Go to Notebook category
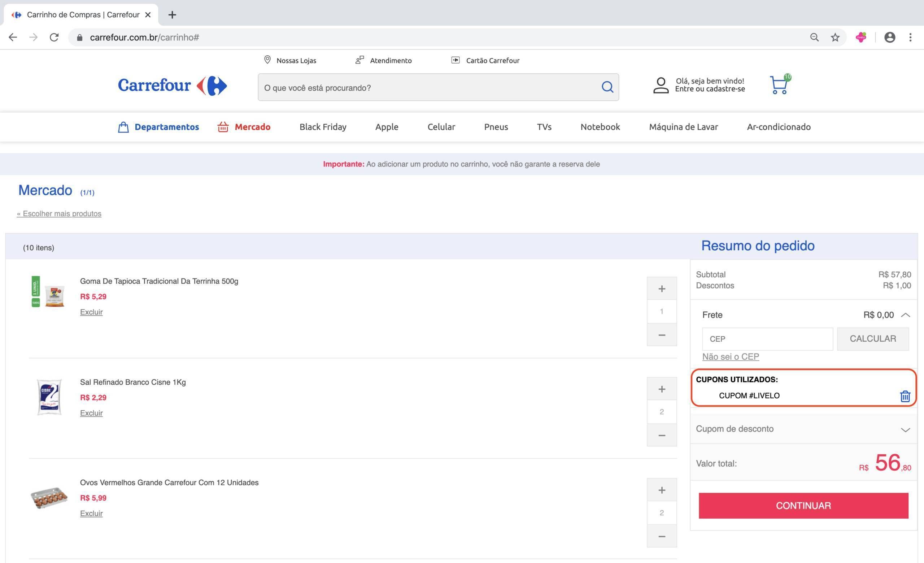Image resolution: width=924 pixels, height=563 pixels. tap(600, 127)
